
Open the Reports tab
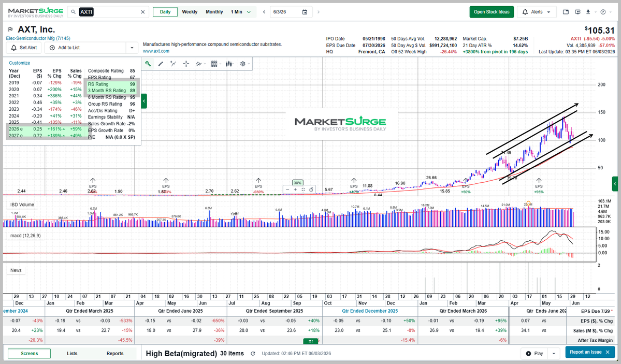115,353
